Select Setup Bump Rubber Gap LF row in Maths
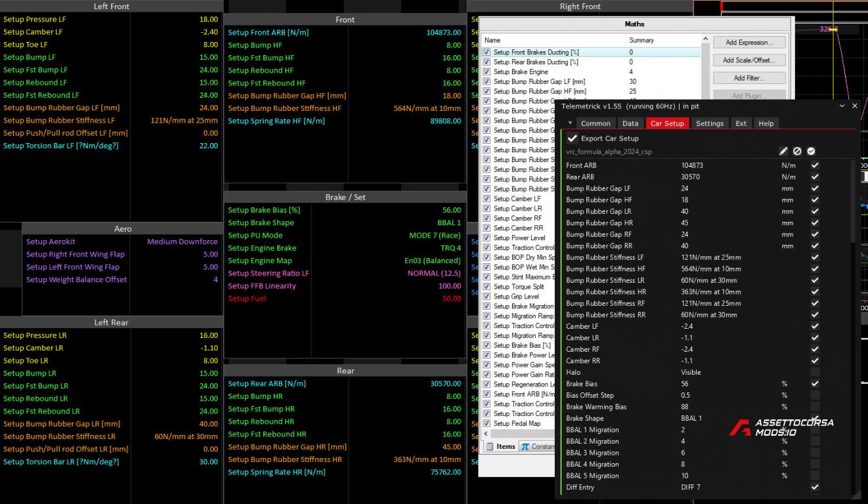Viewport: 868px width, 504px height. point(591,82)
